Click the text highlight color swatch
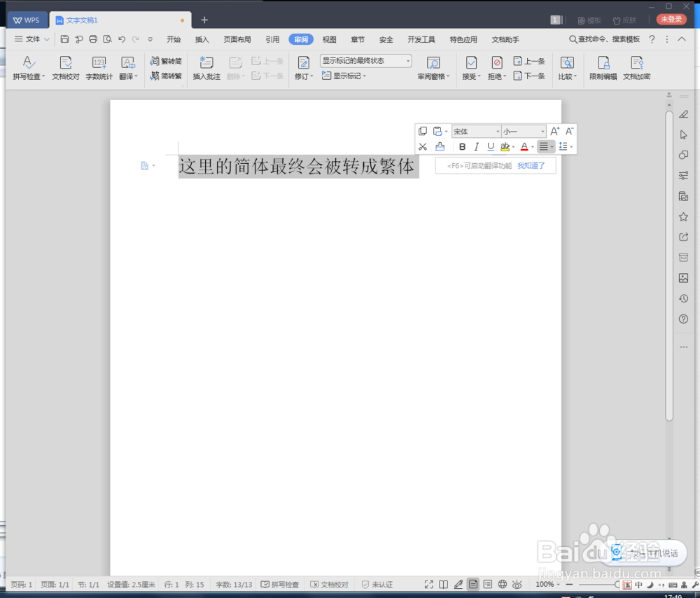Viewport: 700px width, 598px height. (x=505, y=146)
